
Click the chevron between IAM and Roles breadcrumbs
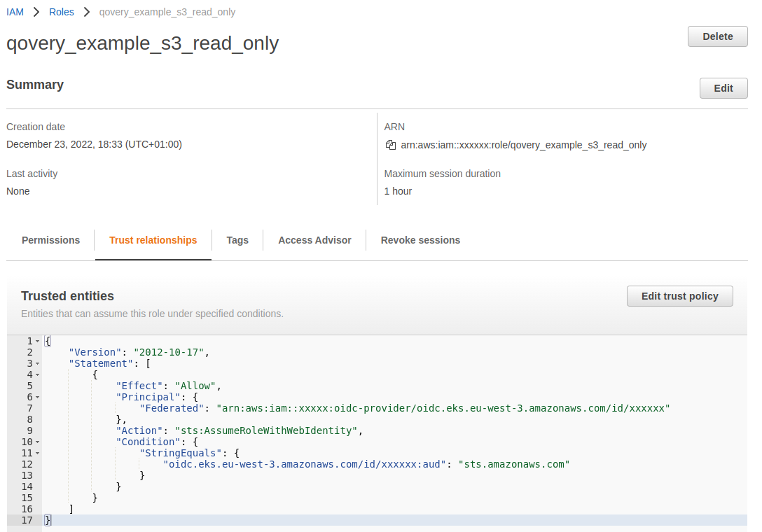[36, 12]
